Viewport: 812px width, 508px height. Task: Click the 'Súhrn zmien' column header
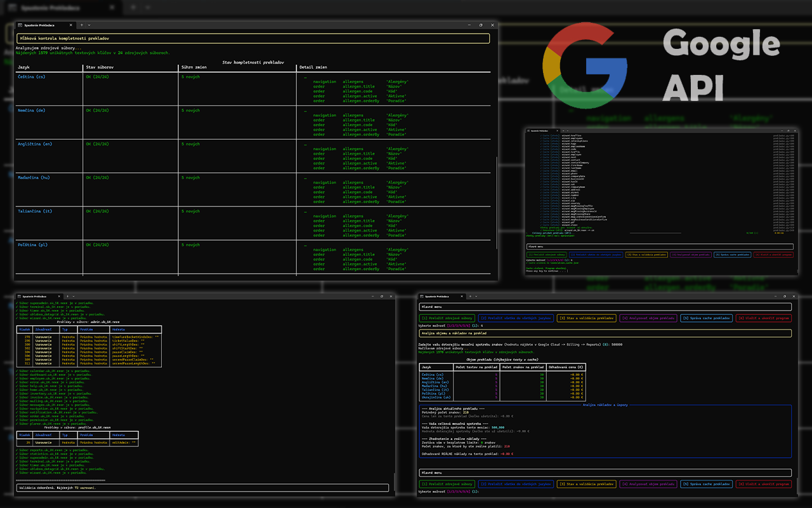tap(194, 67)
